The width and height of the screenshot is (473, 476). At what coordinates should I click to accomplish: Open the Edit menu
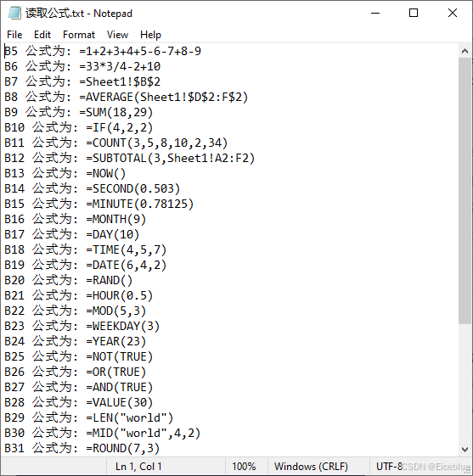pos(42,35)
